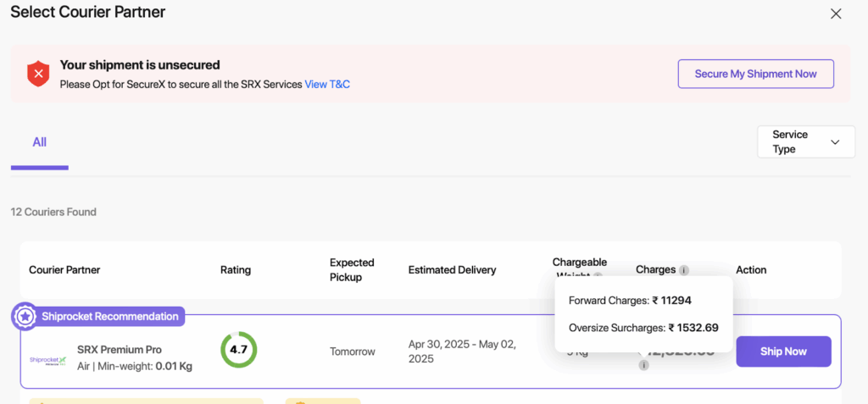Click the info icon below the charge amount

(x=643, y=366)
